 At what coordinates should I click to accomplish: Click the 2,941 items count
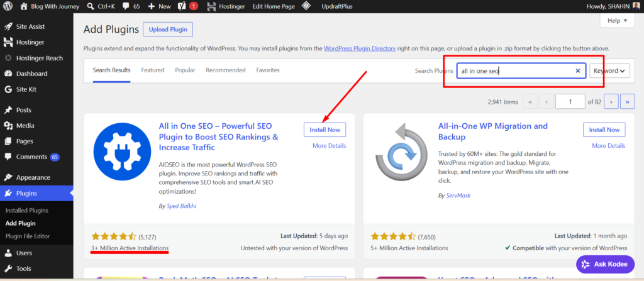coord(502,102)
